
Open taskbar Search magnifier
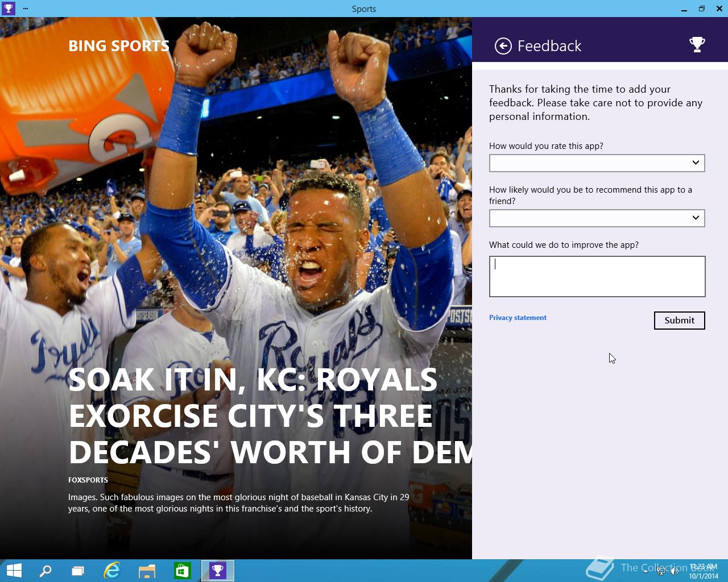45,571
